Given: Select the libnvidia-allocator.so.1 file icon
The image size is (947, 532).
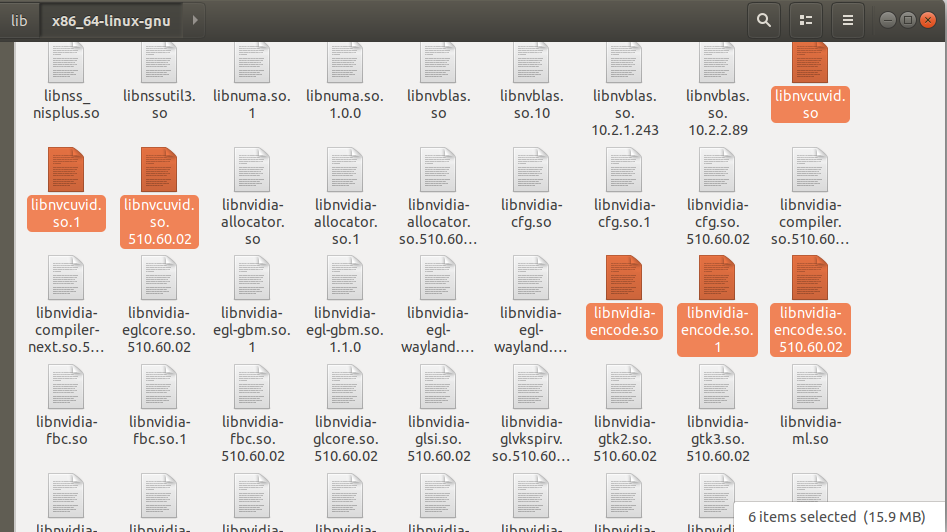Looking at the screenshot, I should [345, 170].
